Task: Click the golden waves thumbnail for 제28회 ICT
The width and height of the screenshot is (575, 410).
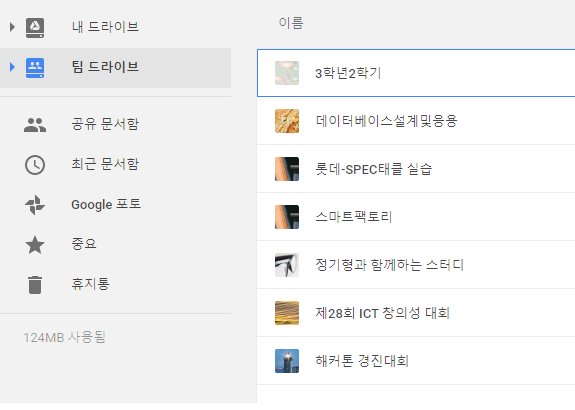Action: click(287, 313)
